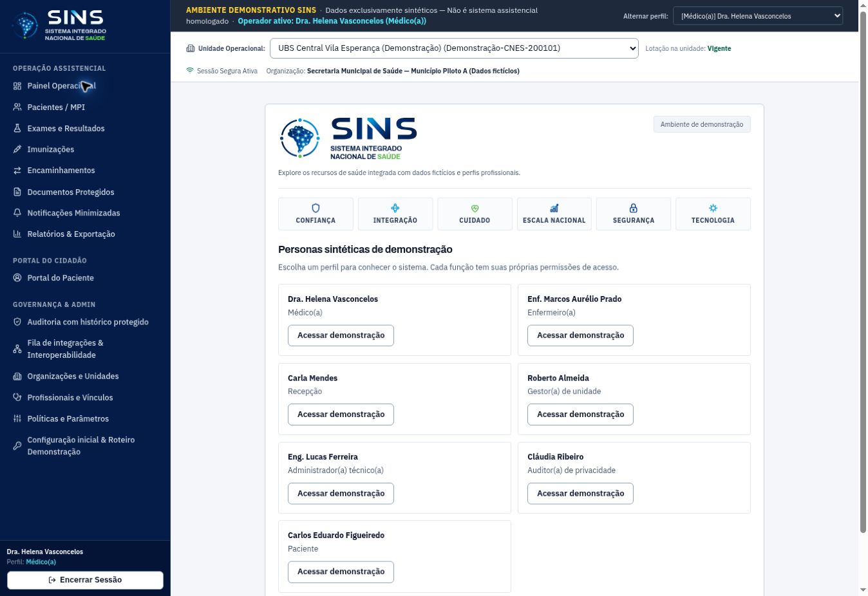Click the Integração feature tile
868x596 pixels.
[x=395, y=214]
